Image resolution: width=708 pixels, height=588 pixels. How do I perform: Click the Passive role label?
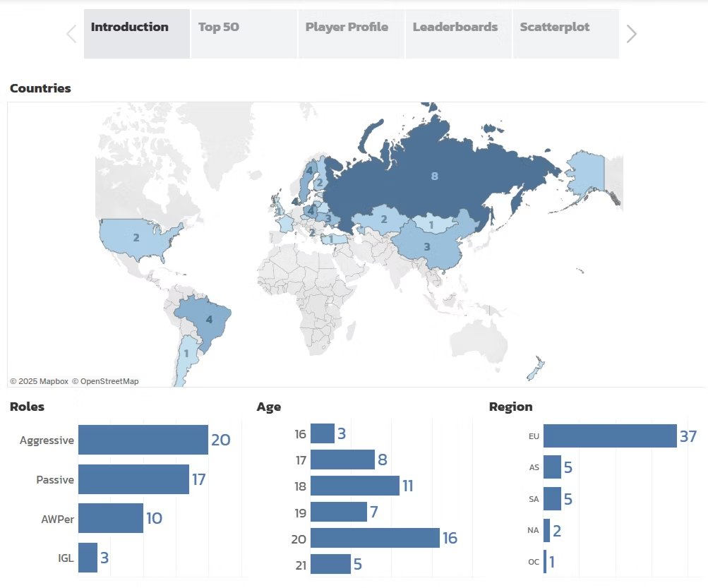click(55, 479)
